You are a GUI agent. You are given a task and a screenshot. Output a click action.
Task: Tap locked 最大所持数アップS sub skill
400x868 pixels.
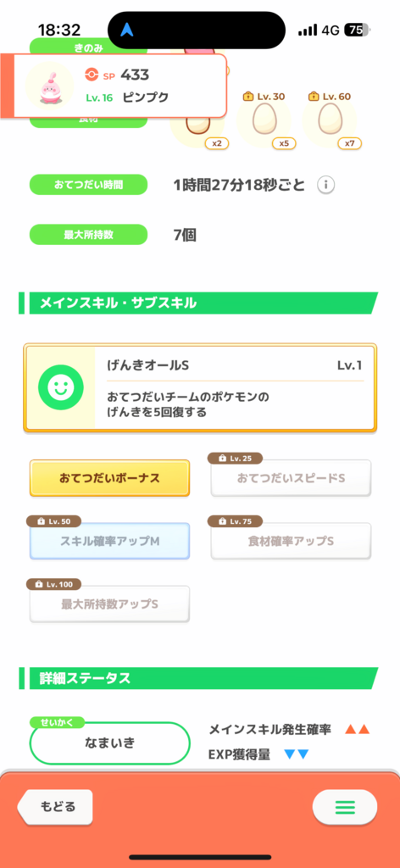pos(109,604)
